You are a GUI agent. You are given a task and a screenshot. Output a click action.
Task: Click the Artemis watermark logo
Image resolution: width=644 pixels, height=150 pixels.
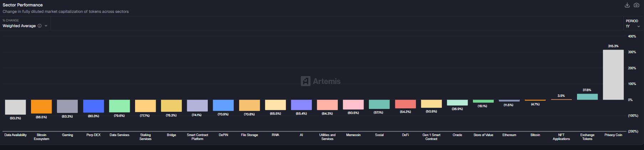point(320,81)
